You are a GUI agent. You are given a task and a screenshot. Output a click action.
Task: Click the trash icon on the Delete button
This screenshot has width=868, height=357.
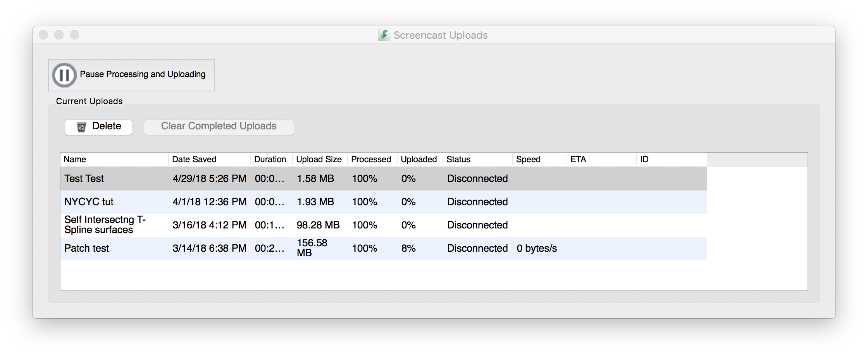(81, 127)
